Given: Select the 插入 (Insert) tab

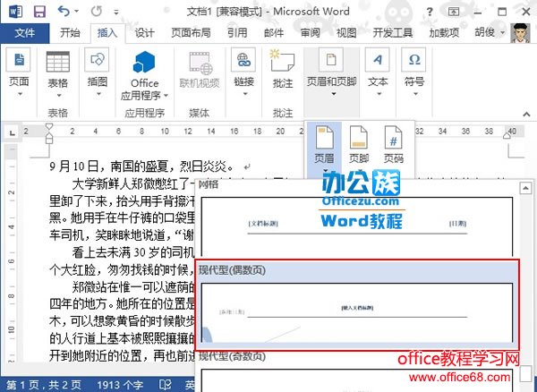Looking at the screenshot, I should (x=107, y=33).
